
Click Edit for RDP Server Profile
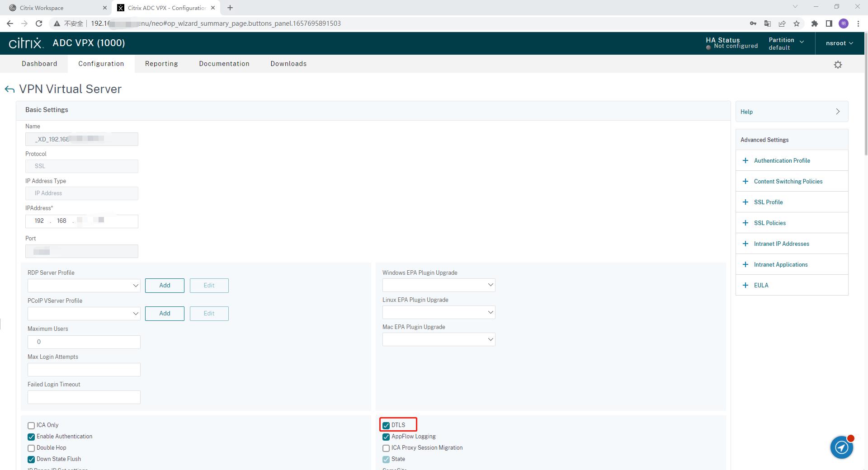209,286
